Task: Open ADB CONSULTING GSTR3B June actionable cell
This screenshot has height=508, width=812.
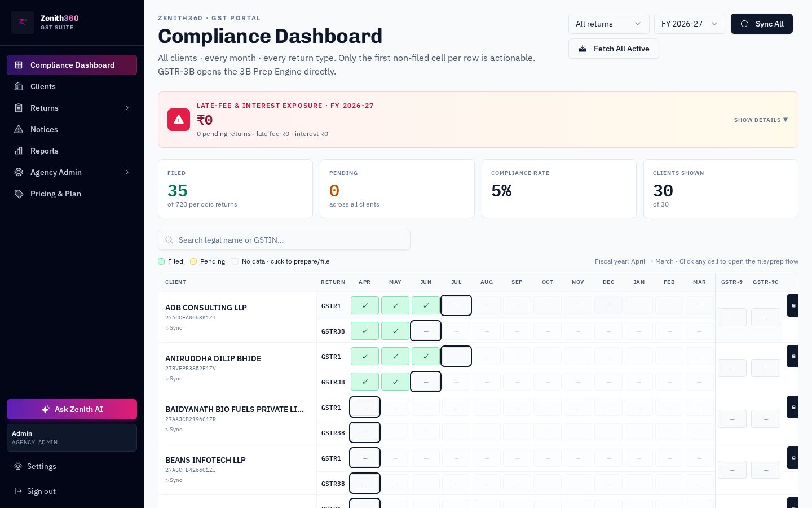Action: [426, 331]
